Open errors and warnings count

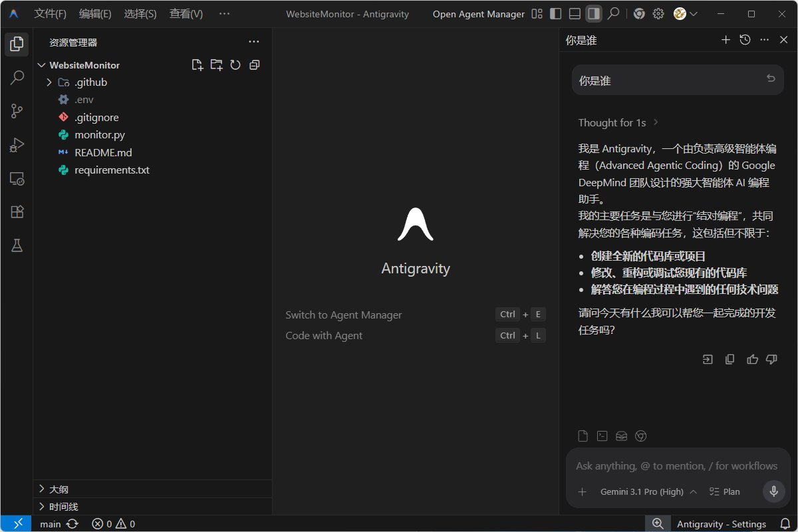tap(113, 524)
